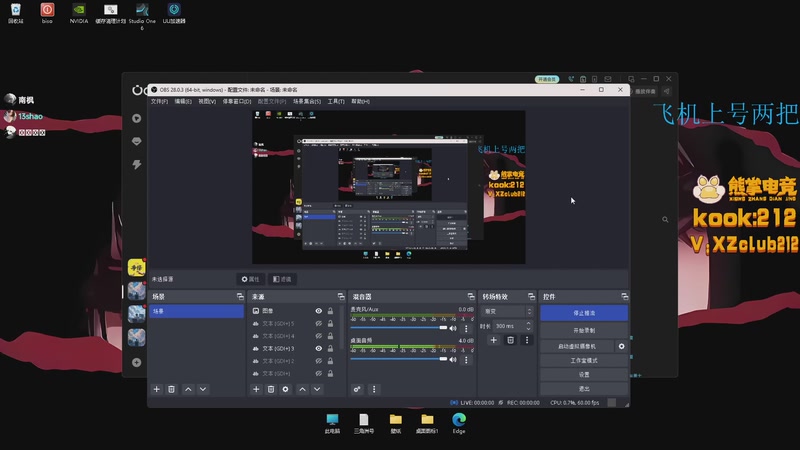Click the OBS preview canvas
This screenshot has width=800, height=450.
(389, 187)
